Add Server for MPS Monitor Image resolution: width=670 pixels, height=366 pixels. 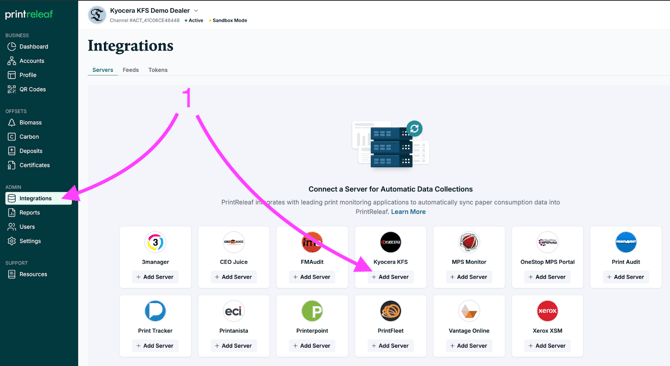coord(469,277)
